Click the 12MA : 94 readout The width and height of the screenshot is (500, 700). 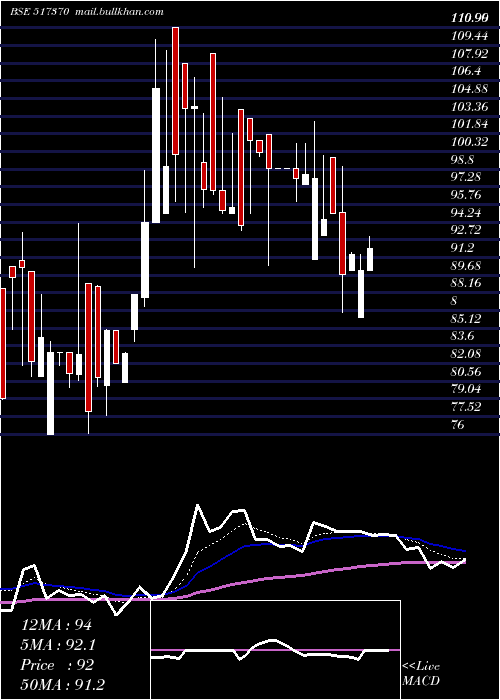pyautogui.click(x=56, y=625)
